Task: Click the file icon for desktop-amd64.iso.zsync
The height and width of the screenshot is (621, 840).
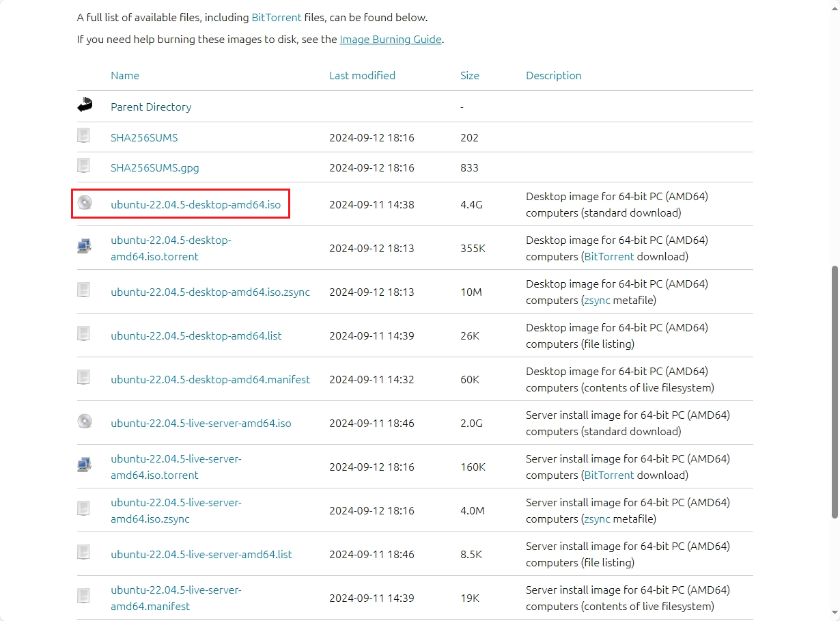Action: (x=83, y=290)
